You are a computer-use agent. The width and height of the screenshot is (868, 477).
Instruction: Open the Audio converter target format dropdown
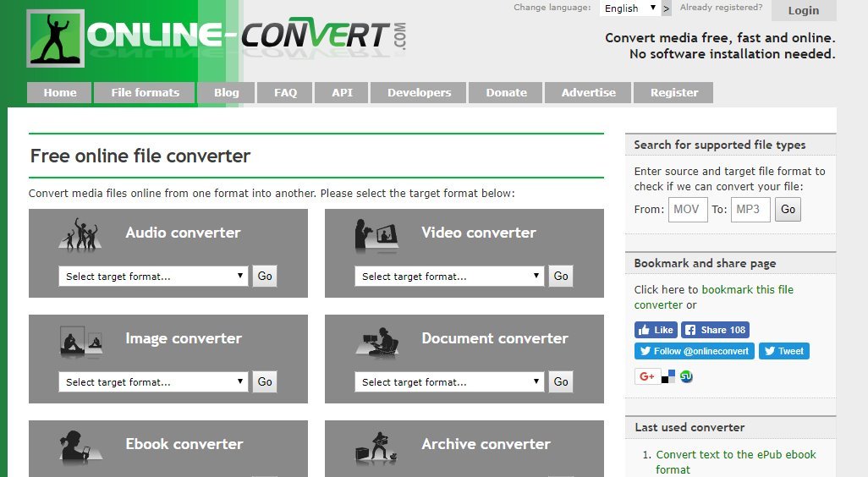click(x=153, y=276)
